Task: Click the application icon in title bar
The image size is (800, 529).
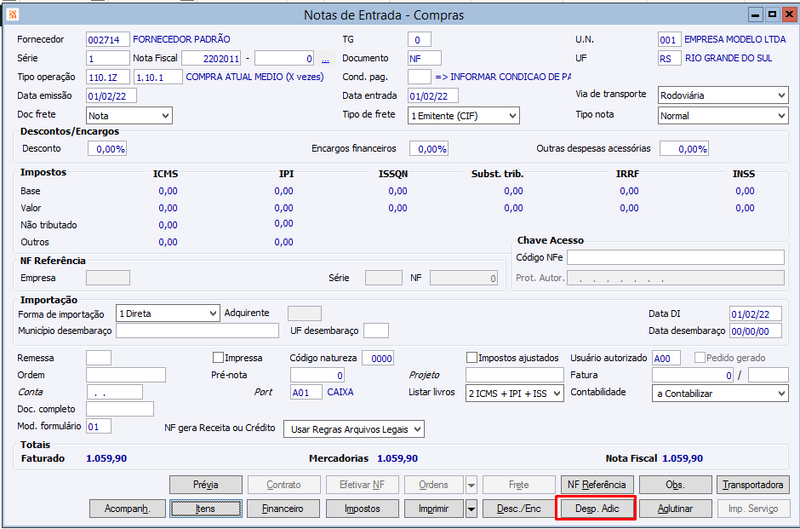Action: (12, 12)
